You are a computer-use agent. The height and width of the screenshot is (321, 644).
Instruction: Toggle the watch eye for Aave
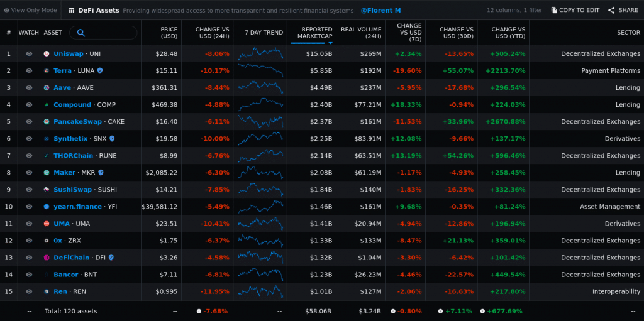[x=29, y=88]
